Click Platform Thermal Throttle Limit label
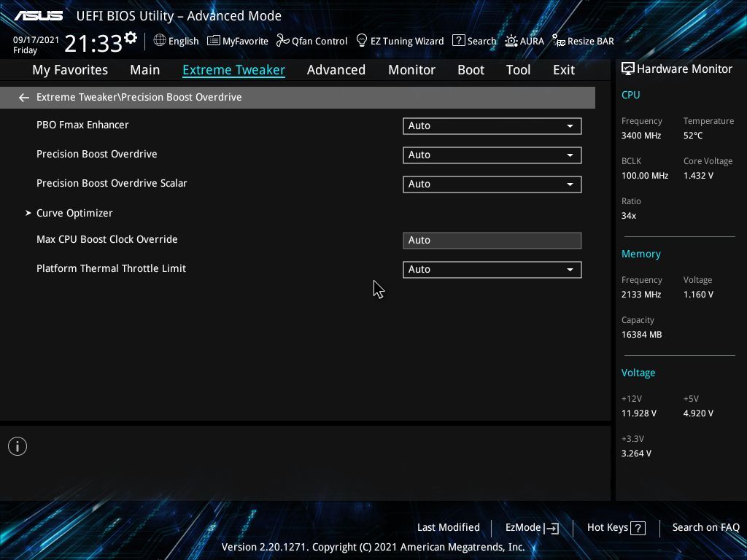Image resolution: width=747 pixels, height=560 pixels. [x=111, y=268]
